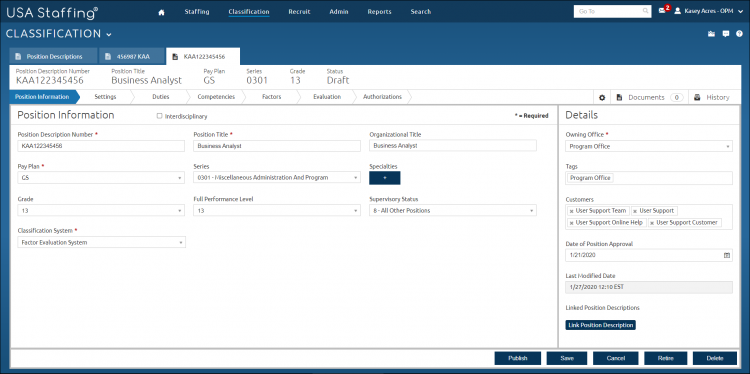750x374 pixels.
Task: Go to the Duties step
Action: (x=161, y=97)
